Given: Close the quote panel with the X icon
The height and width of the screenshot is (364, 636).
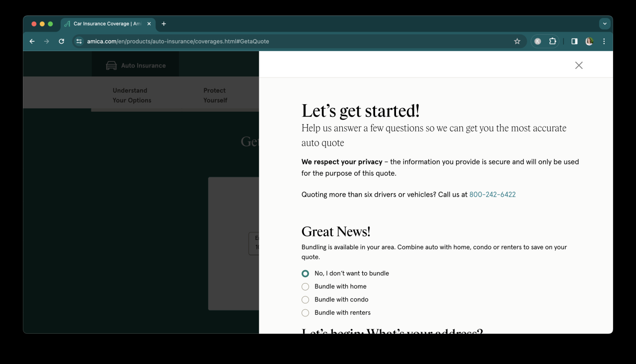Looking at the screenshot, I should (578, 66).
